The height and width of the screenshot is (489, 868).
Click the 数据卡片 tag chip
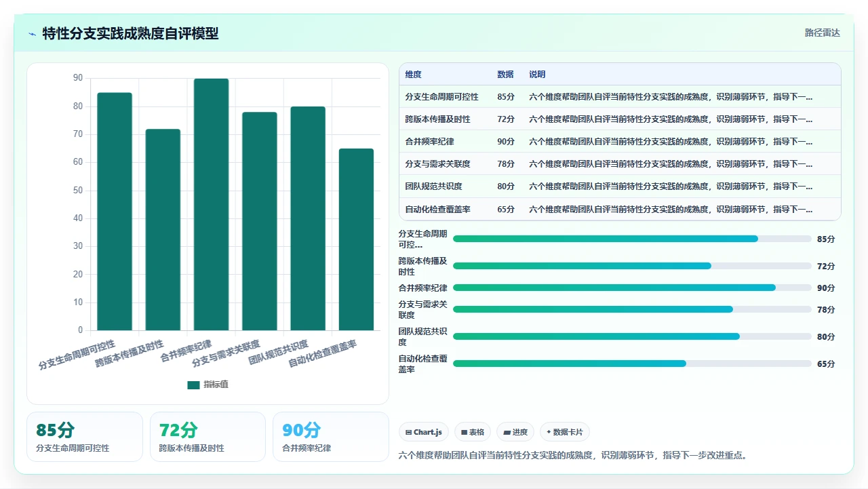pos(564,432)
